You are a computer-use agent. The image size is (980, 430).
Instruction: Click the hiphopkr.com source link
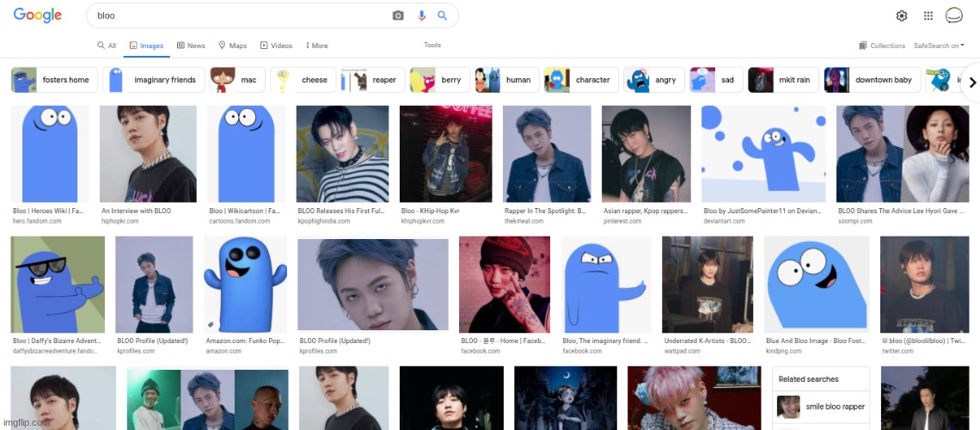click(x=119, y=221)
